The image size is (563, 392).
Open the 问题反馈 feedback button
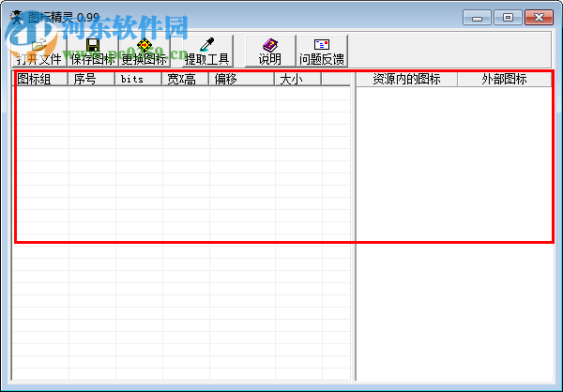coord(322,51)
